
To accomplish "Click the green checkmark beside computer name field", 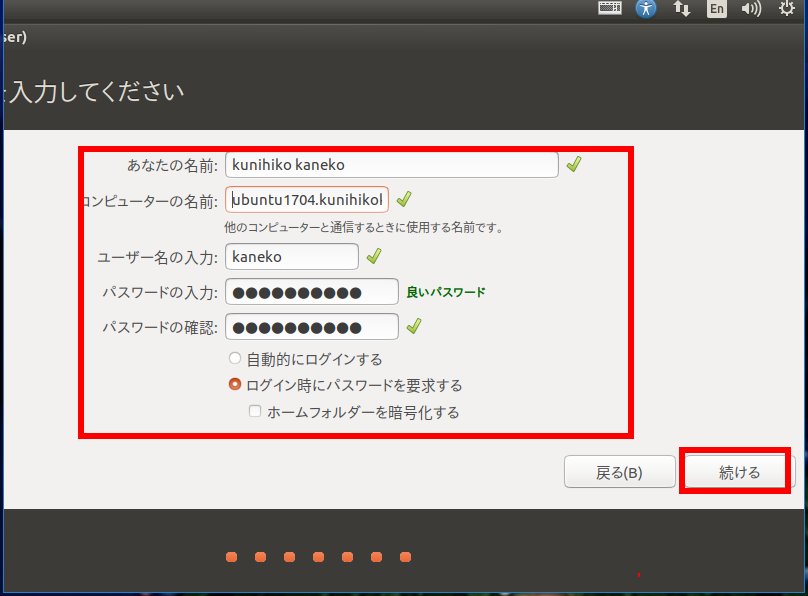I will click(404, 199).
